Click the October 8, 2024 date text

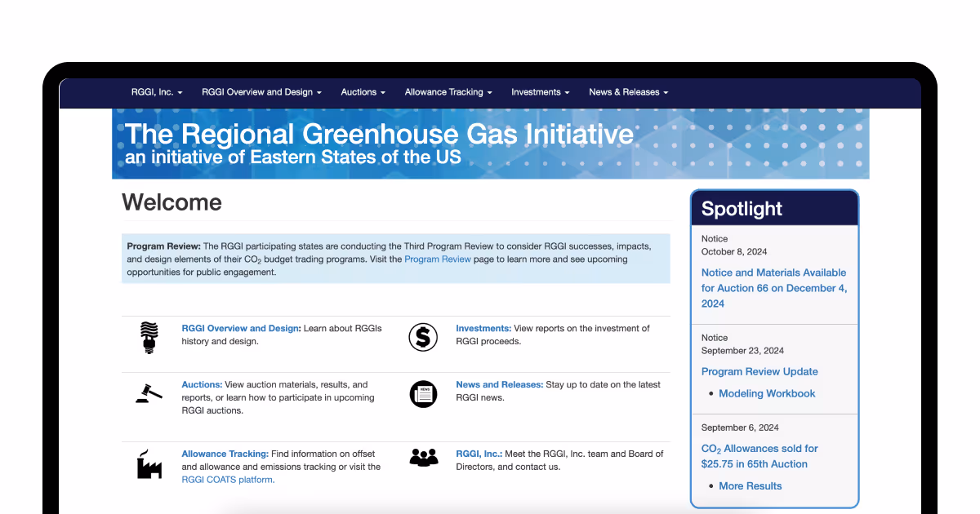point(734,251)
